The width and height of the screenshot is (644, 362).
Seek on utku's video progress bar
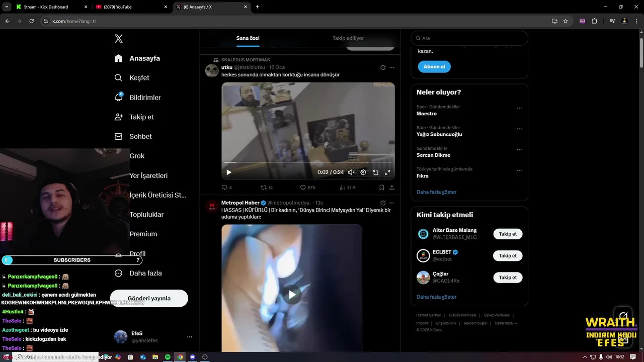[308, 162]
